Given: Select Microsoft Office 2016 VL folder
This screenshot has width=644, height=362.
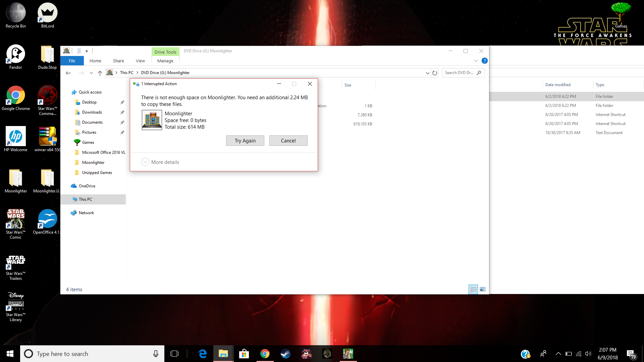Looking at the screenshot, I should tap(103, 153).
